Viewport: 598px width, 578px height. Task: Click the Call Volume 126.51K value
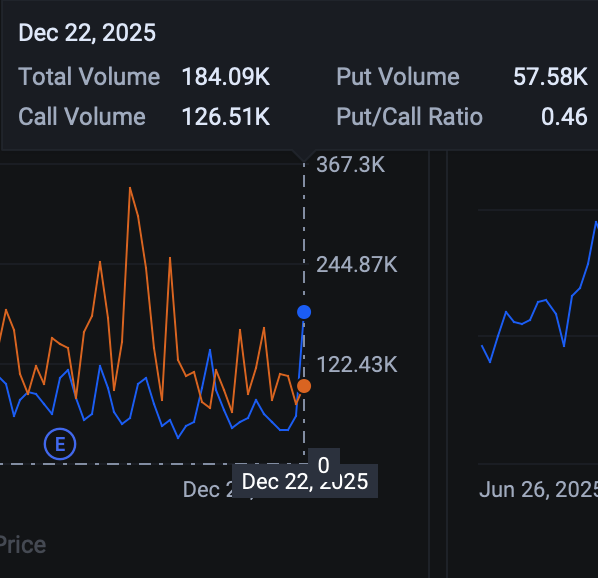(226, 116)
